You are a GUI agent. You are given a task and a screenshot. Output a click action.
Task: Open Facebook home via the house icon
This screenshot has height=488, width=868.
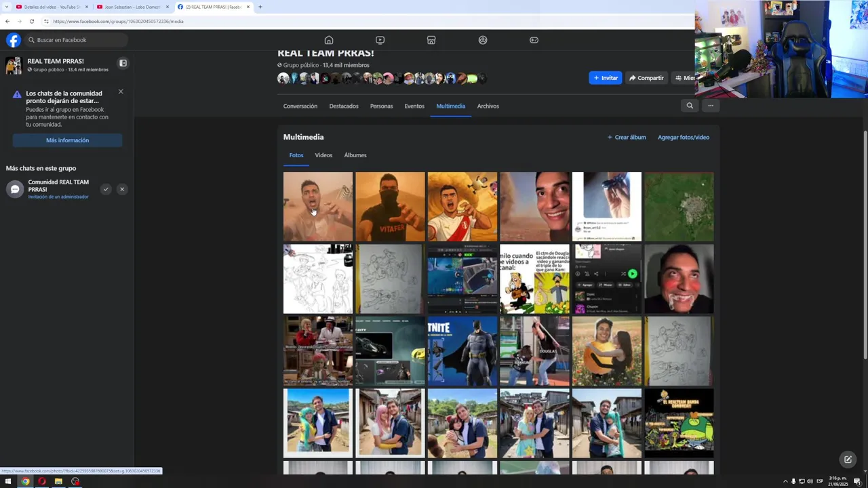pyautogui.click(x=329, y=40)
